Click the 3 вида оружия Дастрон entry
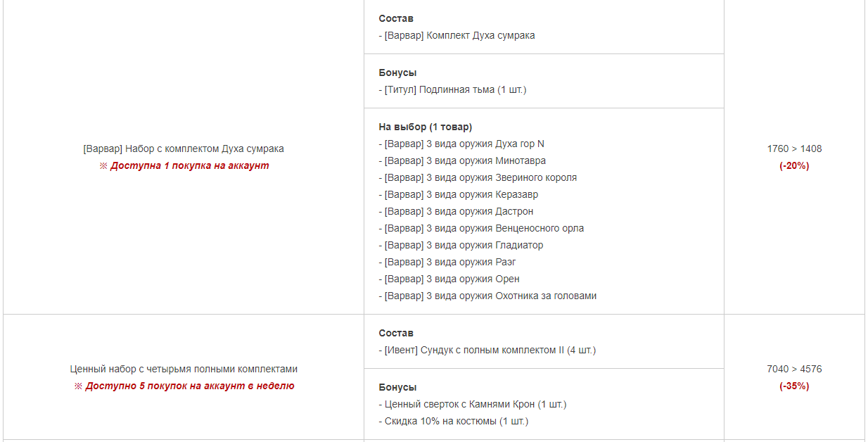Screen dimensions: 868x442 [456, 211]
